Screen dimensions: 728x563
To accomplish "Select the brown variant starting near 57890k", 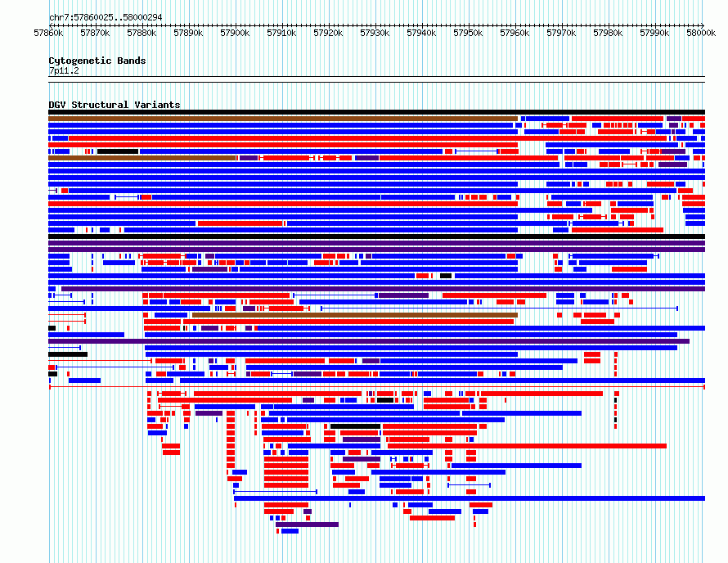I will (355, 315).
